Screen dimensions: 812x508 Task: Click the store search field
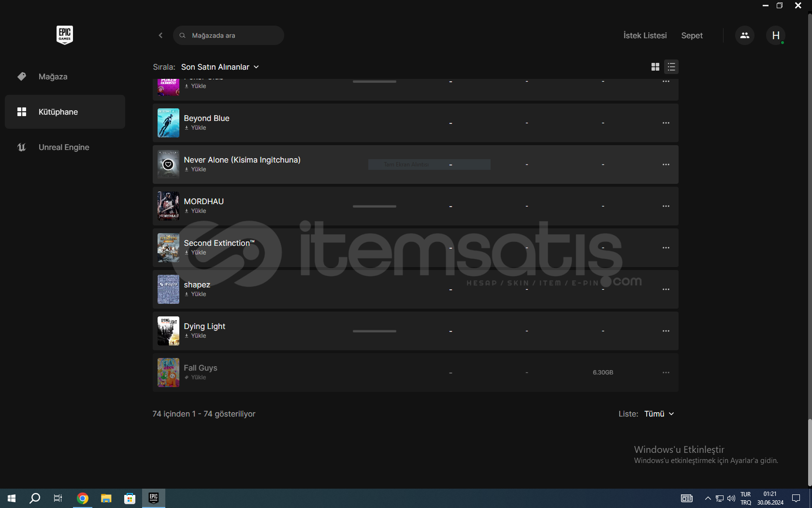(x=229, y=35)
